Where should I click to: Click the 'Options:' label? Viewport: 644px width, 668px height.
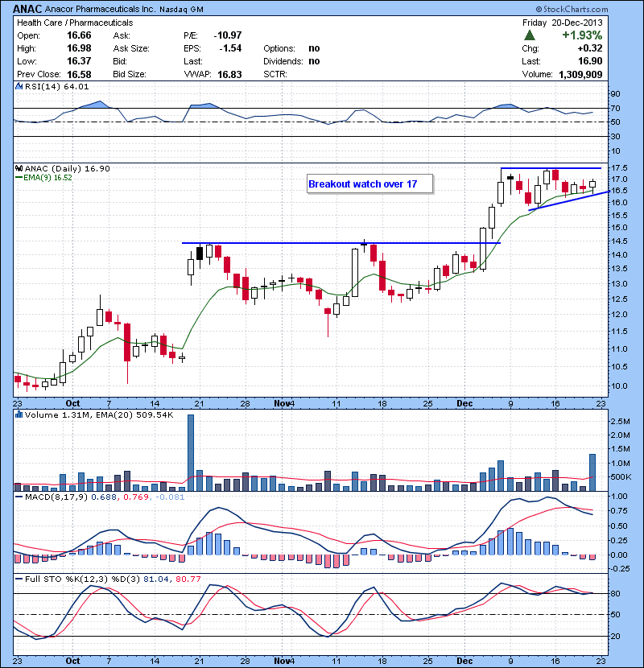(279, 48)
